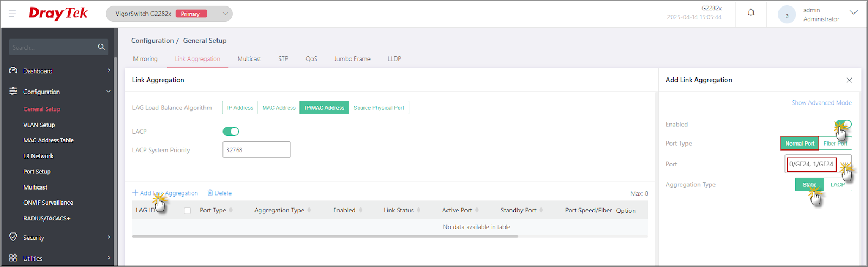
Task: Open Multicast in sidebar
Action: point(35,187)
